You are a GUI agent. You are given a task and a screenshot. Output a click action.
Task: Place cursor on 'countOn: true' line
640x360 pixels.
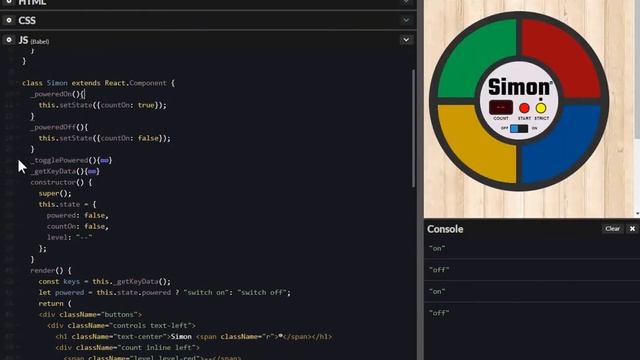click(102, 105)
